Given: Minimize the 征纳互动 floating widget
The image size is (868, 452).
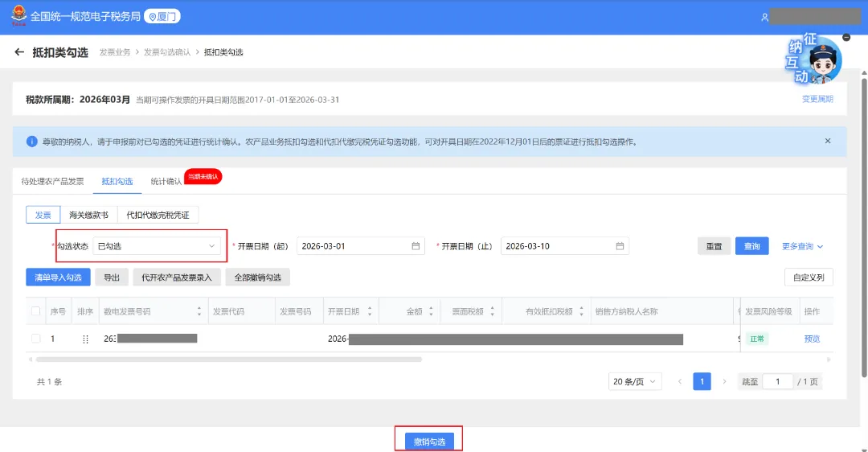Looking at the screenshot, I should click(846, 37).
